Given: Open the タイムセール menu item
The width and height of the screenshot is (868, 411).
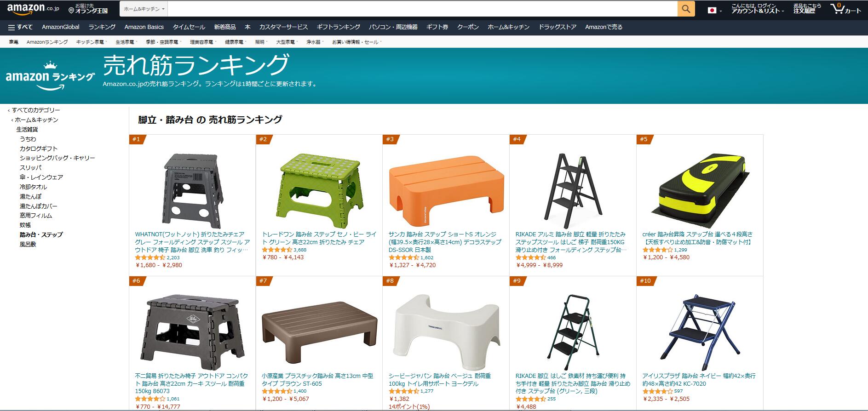Looking at the screenshot, I should pyautogui.click(x=189, y=27).
